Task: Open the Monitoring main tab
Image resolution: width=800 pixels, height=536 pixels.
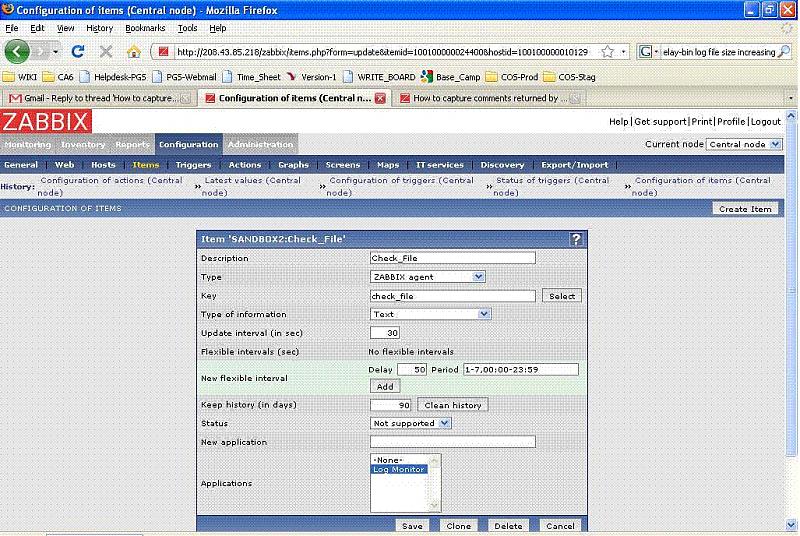Action: (x=28, y=144)
